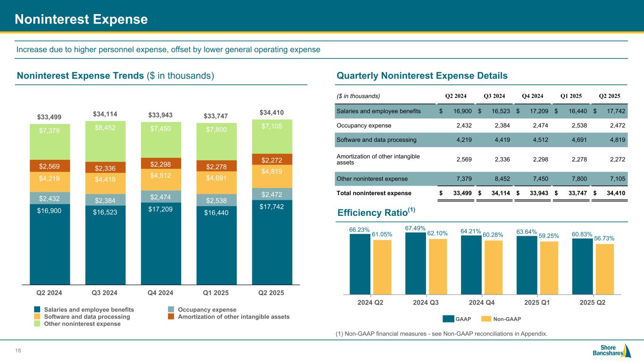Click the Total noninterest expense table row label

point(373,193)
